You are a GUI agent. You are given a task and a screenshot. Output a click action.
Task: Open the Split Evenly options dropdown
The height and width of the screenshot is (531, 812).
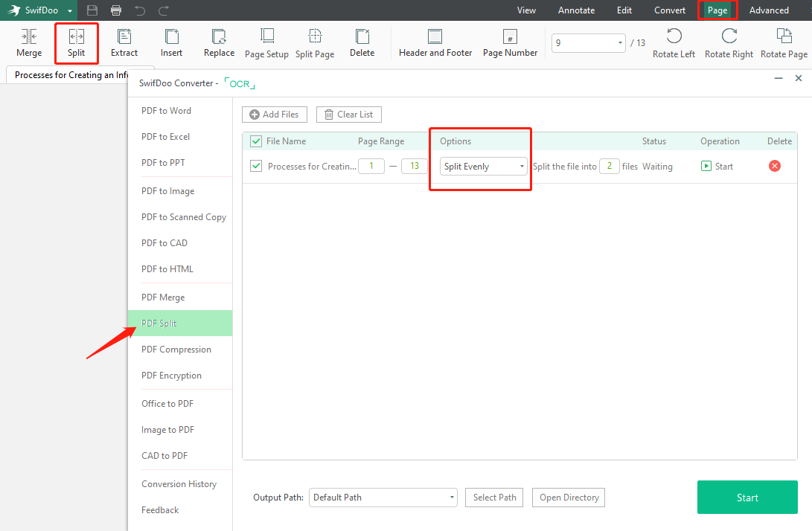pyautogui.click(x=483, y=166)
